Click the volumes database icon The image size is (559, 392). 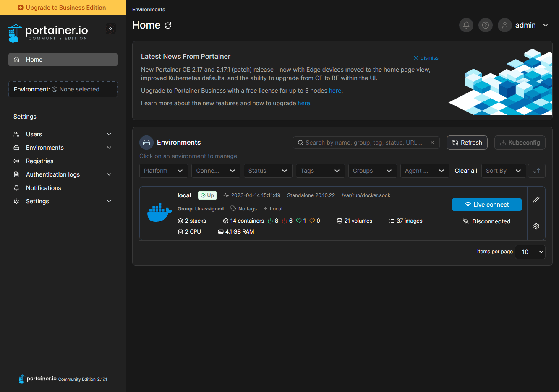(340, 221)
